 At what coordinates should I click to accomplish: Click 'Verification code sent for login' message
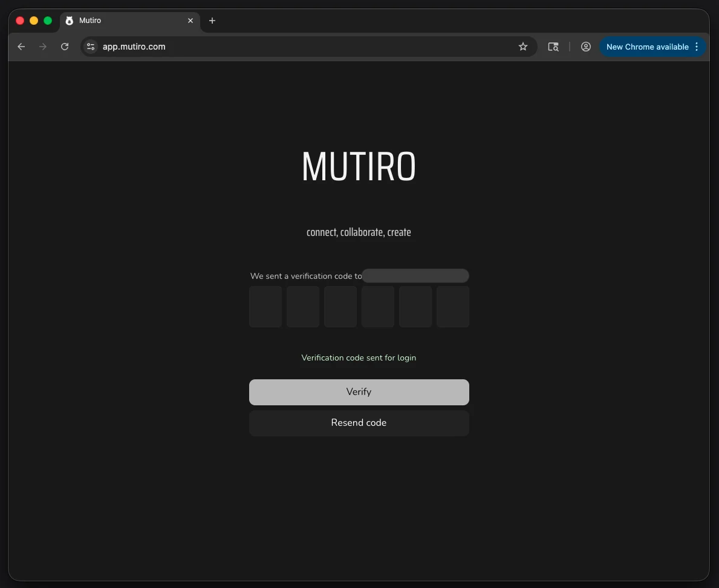359,358
